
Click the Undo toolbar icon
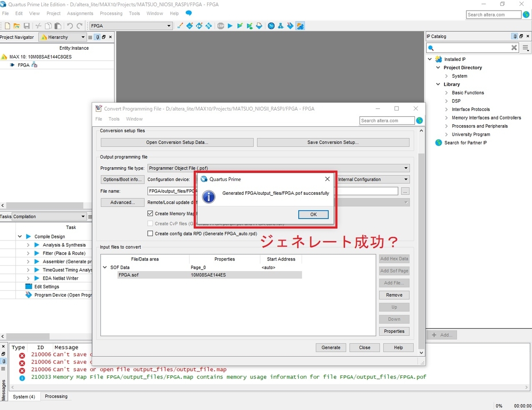point(70,26)
